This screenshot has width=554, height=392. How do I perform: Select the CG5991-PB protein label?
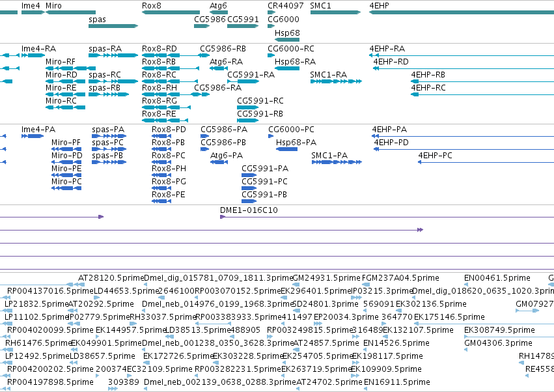[x=264, y=195]
